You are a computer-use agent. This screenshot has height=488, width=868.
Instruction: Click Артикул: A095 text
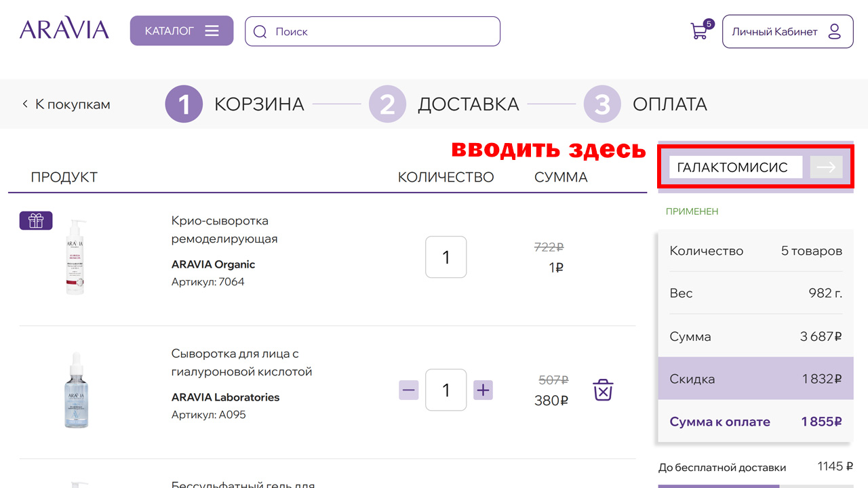pyautogui.click(x=208, y=415)
